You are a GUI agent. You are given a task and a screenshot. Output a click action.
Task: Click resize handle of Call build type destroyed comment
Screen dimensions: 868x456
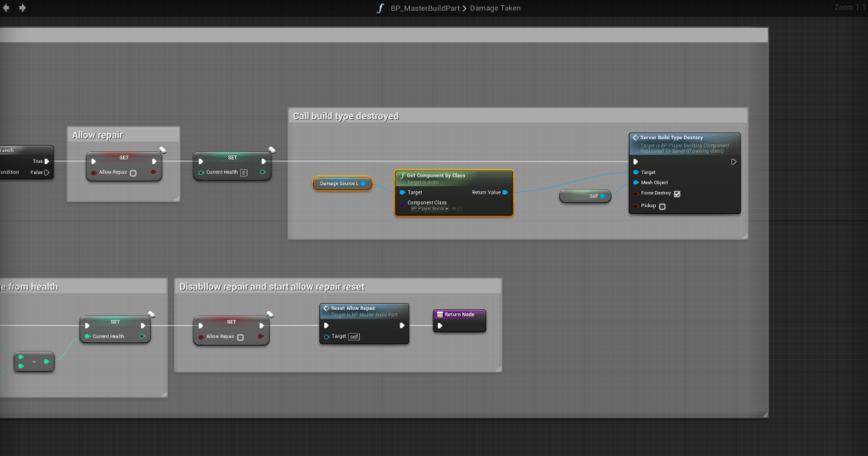[743, 234]
